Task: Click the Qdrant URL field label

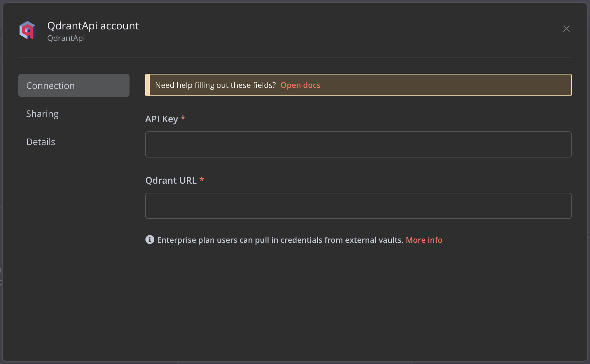Action: 171,180
